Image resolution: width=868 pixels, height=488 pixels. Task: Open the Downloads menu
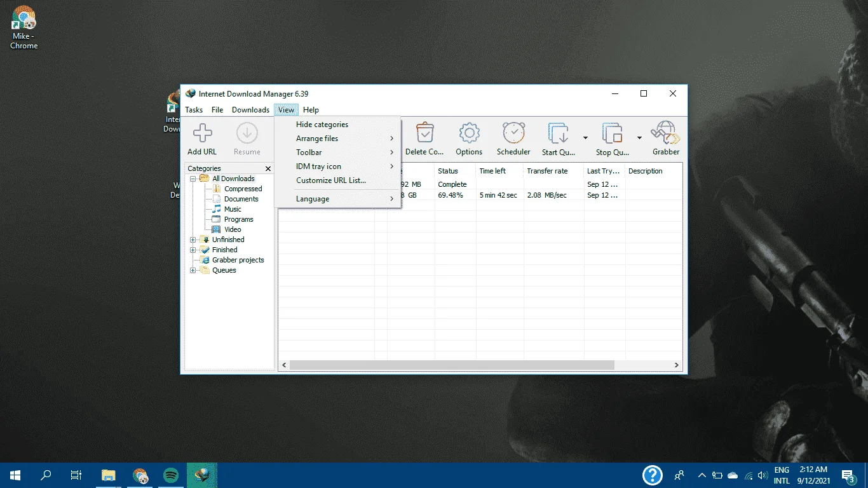click(x=250, y=110)
